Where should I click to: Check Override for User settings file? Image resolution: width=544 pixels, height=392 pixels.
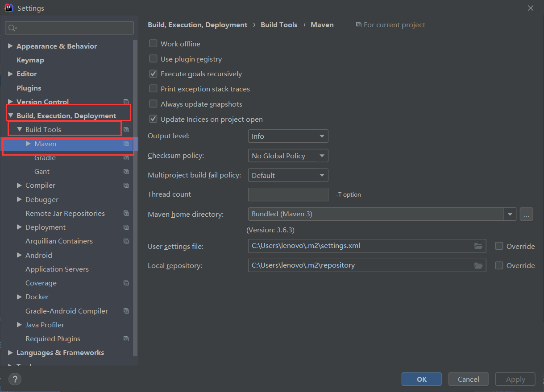tap(499, 246)
